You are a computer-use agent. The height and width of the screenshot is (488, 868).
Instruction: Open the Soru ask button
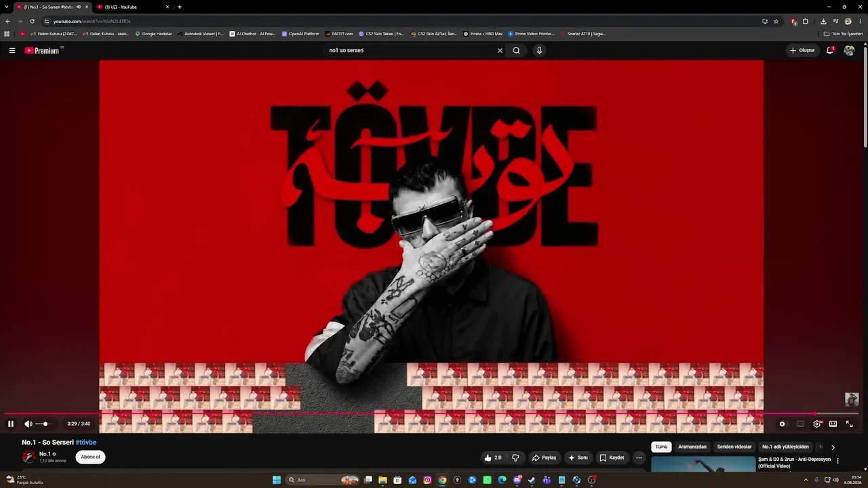tap(578, 457)
